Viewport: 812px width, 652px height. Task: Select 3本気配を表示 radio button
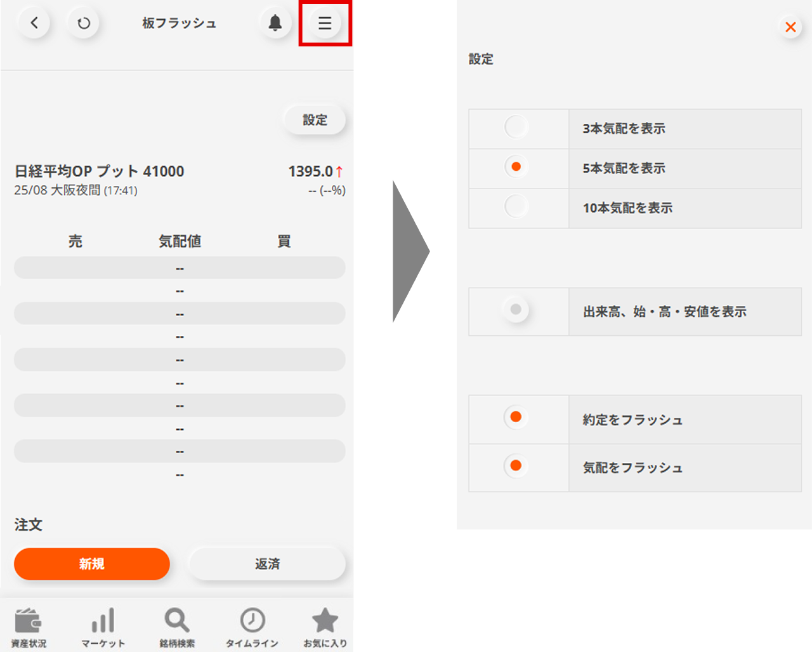(516, 128)
